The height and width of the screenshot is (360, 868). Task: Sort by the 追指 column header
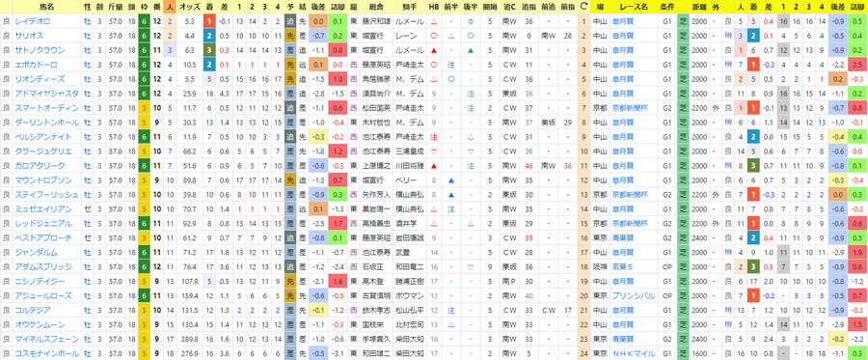point(529,7)
